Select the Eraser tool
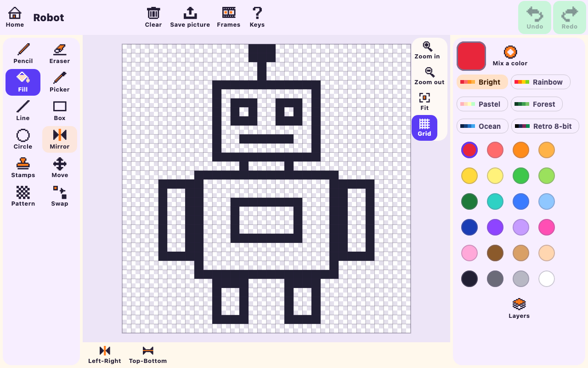The image size is (588, 368). (x=60, y=54)
